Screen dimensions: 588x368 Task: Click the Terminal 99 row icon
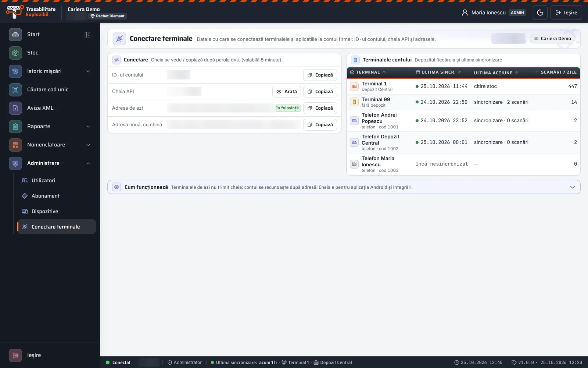pos(354,102)
